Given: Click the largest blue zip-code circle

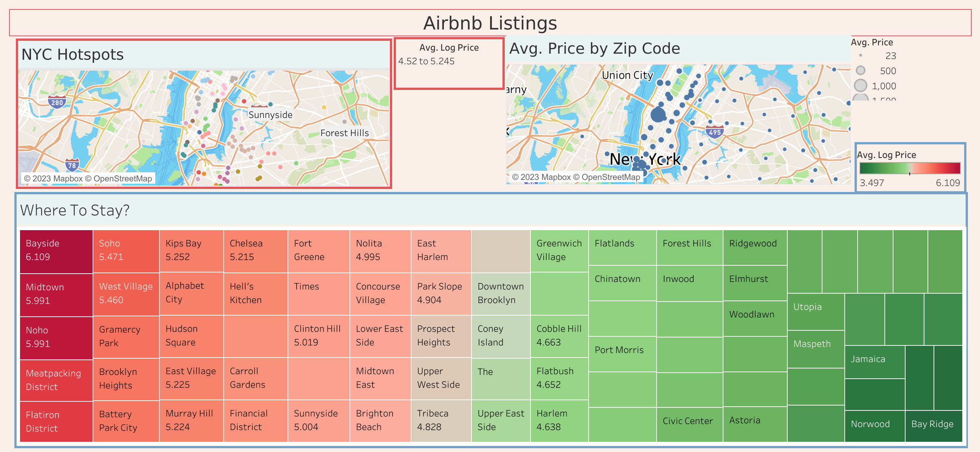Looking at the screenshot, I should tap(658, 114).
